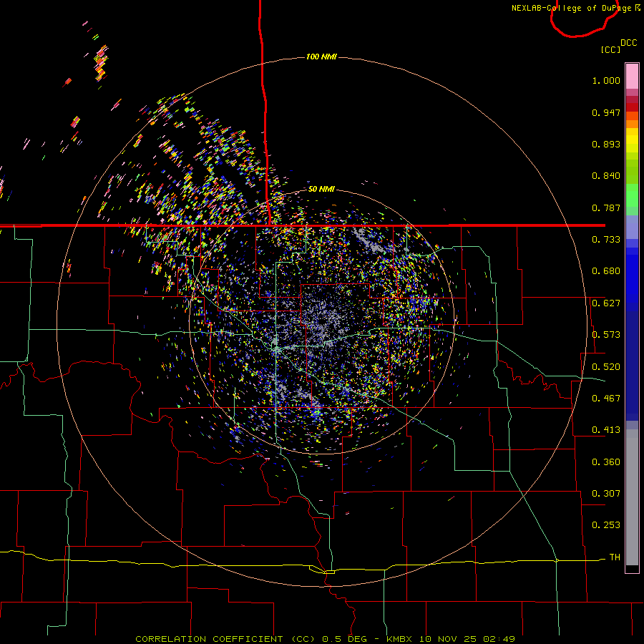Click the 0.467 legend value
The image size is (644, 644).
[606, 399]
